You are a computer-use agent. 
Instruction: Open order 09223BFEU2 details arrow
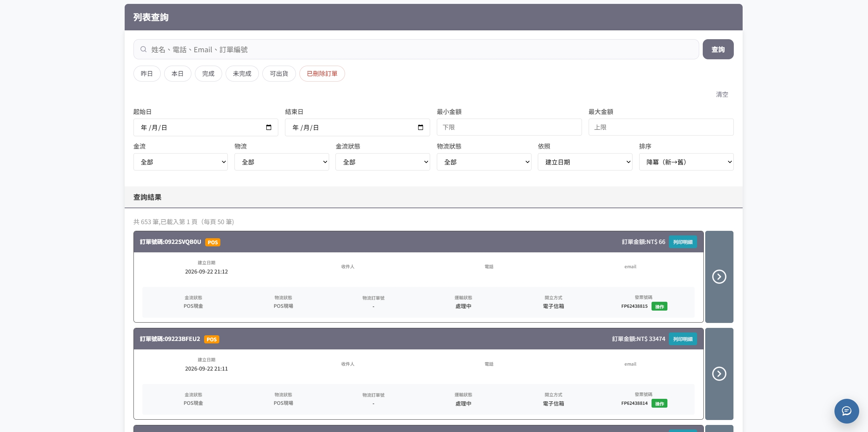[719, 374]
